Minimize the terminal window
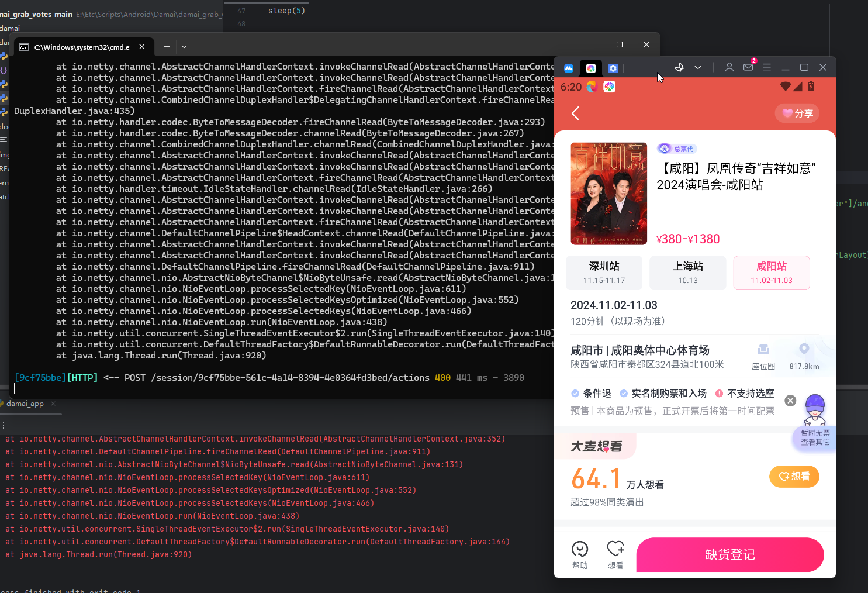868x593 pixels. (x=593, y=44)
